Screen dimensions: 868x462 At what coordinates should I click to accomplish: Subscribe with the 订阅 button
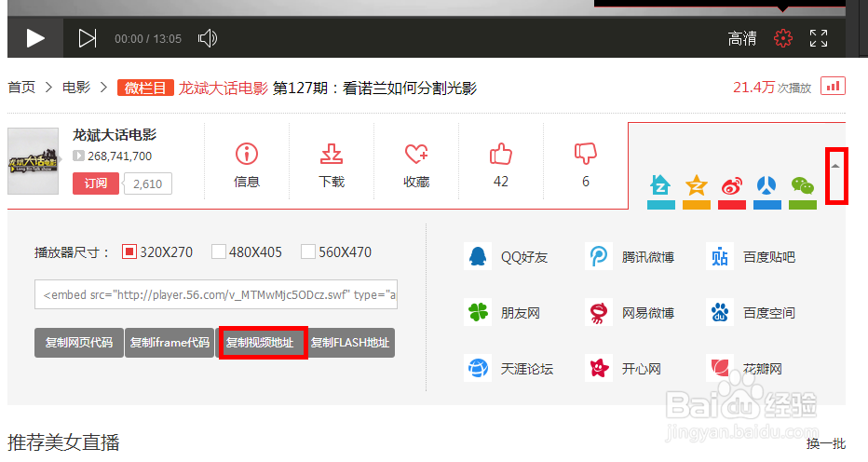point(96,183)
